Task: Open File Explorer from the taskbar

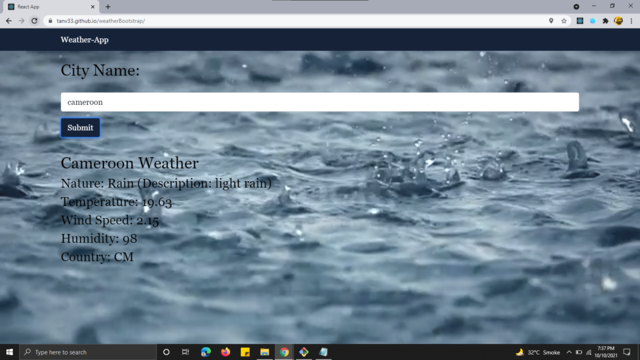Action: coord(264,352)
